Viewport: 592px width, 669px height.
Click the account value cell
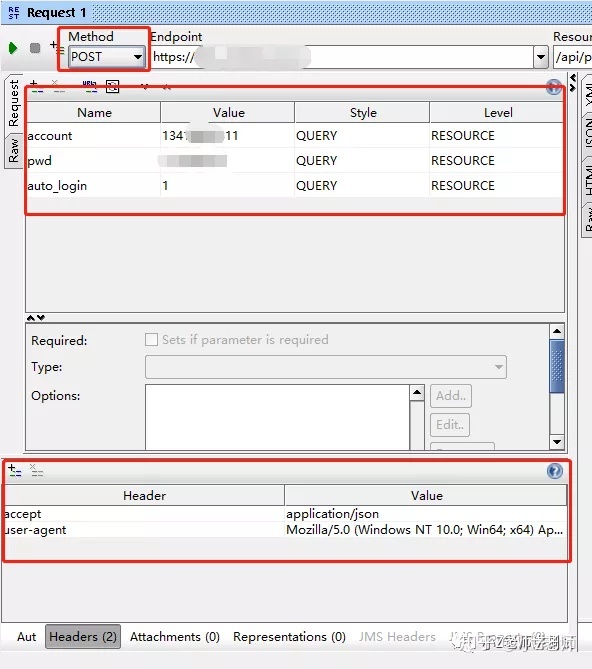[227, 136]
